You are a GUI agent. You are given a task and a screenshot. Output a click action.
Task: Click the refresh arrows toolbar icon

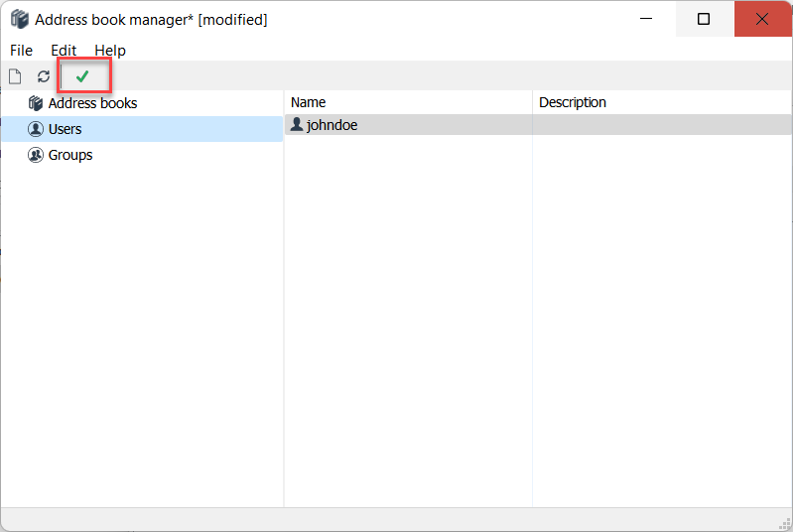tap(44, 76)
